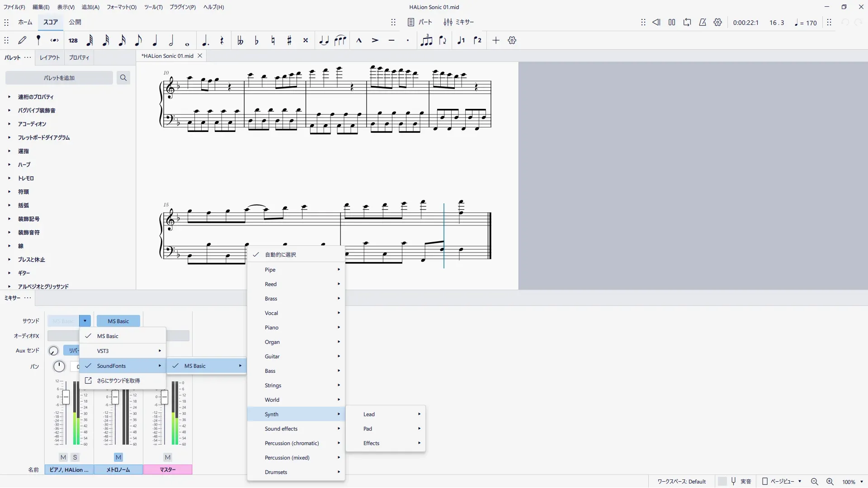Unmute the metronome channel
The height and width of the screenshot is (488, 868).
point(118,457)
